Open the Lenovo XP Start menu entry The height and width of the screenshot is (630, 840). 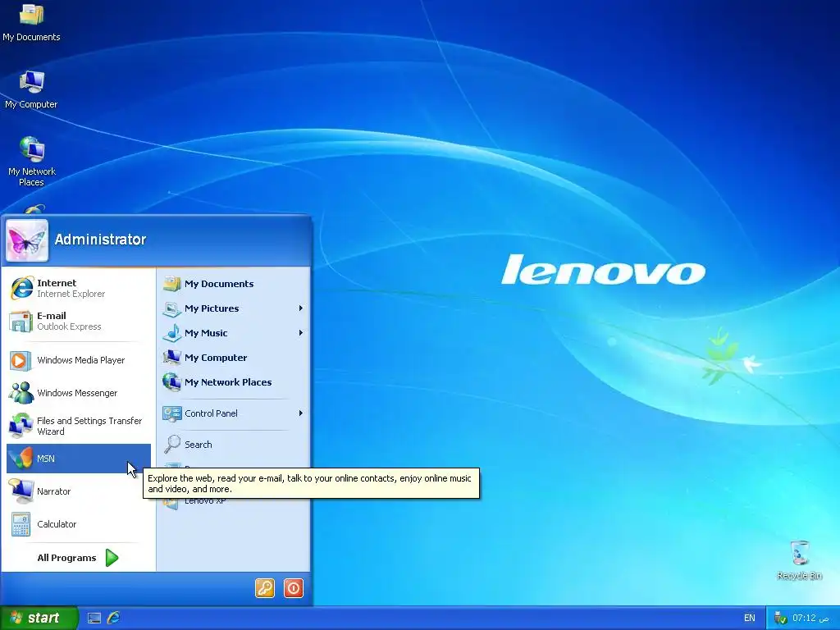pos(234,501)
